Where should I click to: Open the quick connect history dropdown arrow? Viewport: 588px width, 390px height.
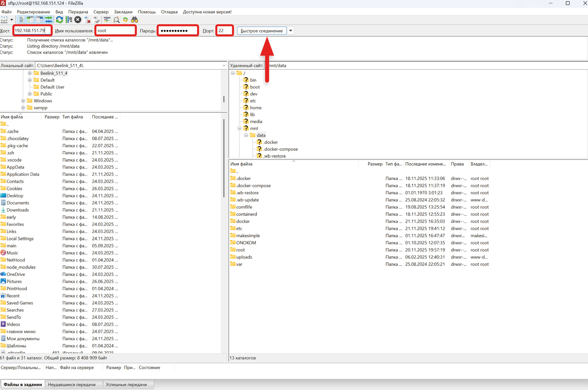290,31
